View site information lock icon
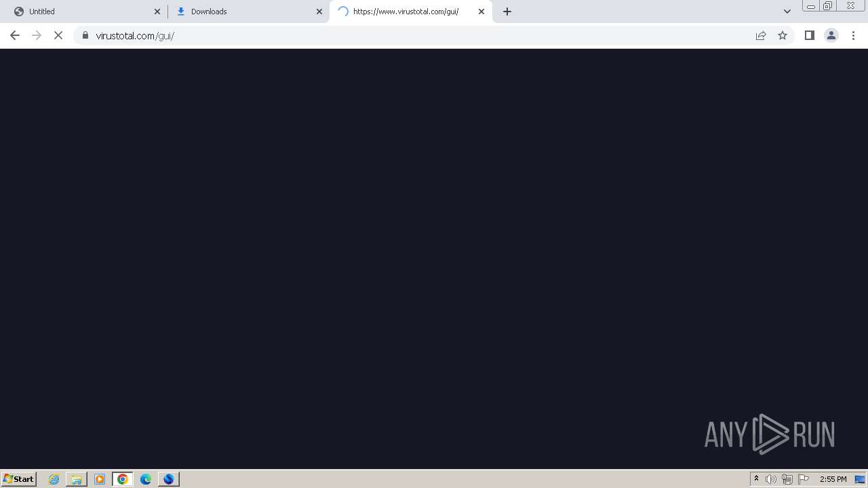This screenshot has width=868, height=488. pyautogui.click(x=85, y=35)
